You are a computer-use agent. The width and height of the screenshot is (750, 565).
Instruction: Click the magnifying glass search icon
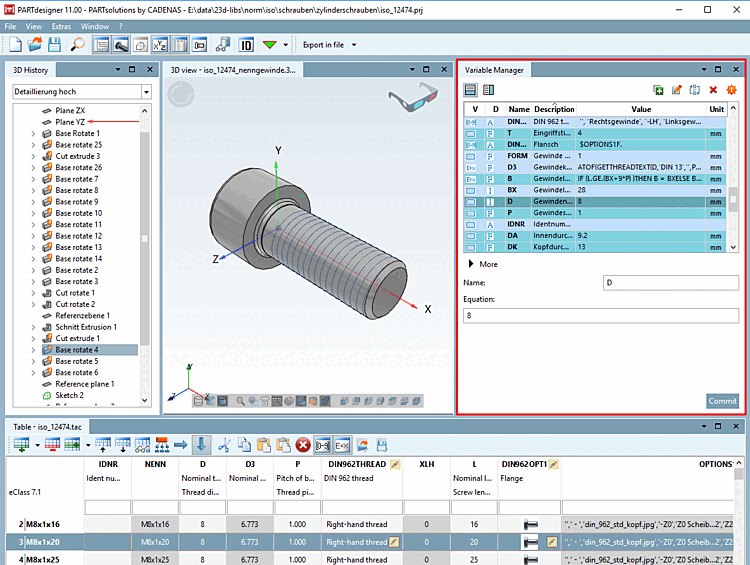78,45
